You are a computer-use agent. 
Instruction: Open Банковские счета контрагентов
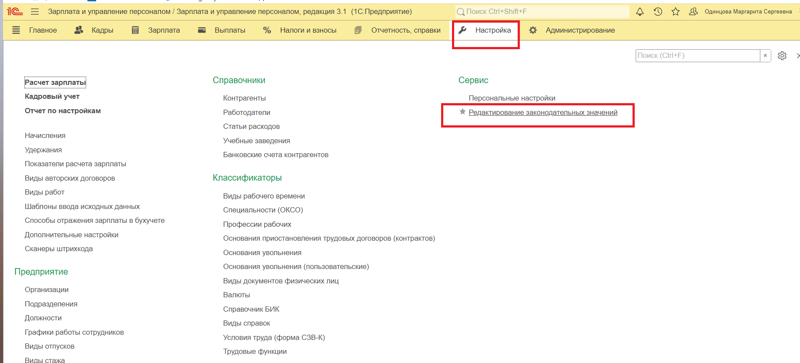click(276, 154)
